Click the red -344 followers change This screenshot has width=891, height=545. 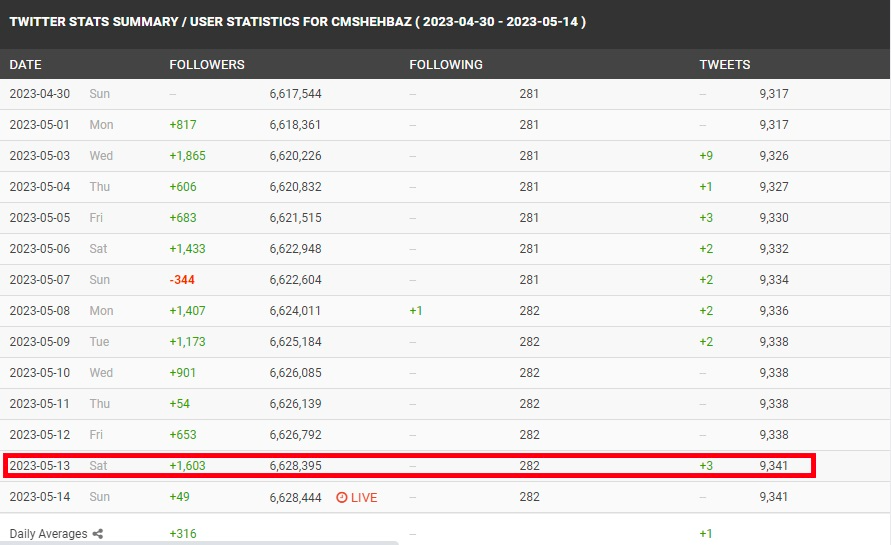point(183,280)
